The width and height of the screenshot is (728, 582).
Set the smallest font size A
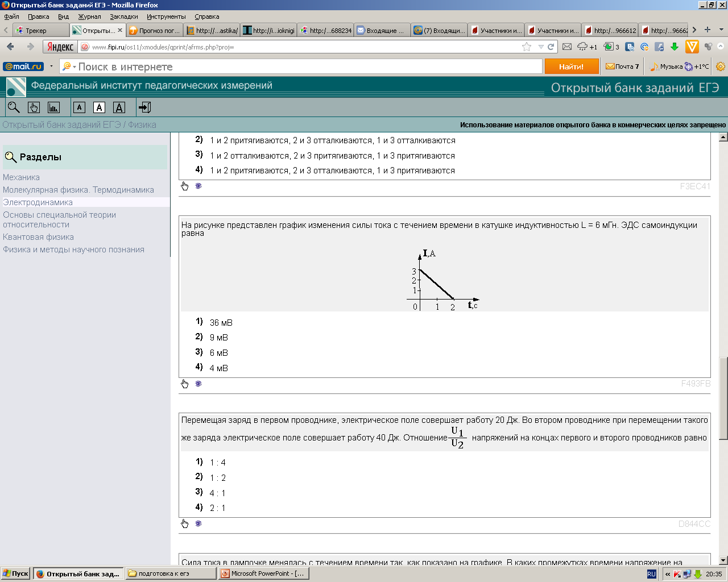80,107
